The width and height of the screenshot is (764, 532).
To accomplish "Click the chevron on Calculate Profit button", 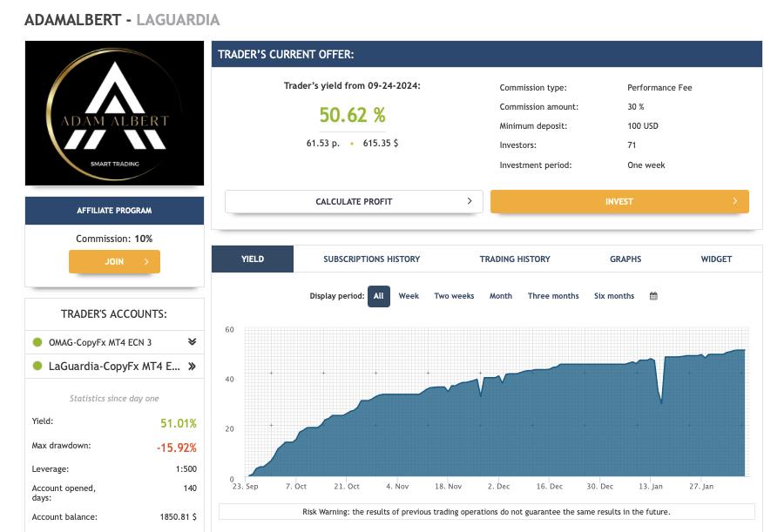I will pos(470,201).
